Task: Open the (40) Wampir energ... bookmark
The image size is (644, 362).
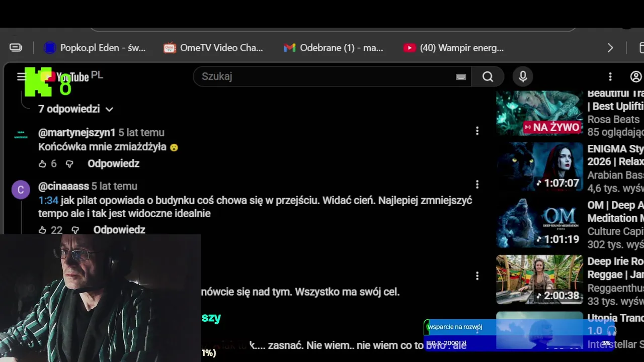Action: tap(453, 48)
